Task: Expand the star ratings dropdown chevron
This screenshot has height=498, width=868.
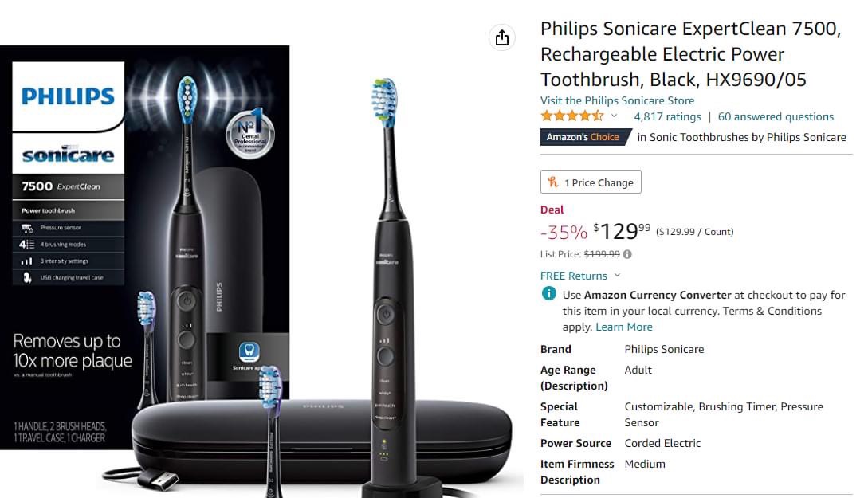Action: pyautogui.click(x=614, y=116)
